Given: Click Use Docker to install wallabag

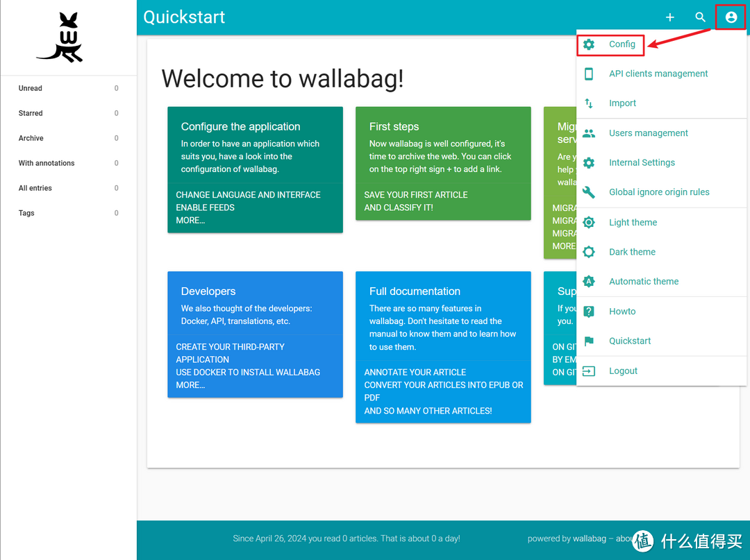Looking at the screenshot, I should tap(248, 373).
